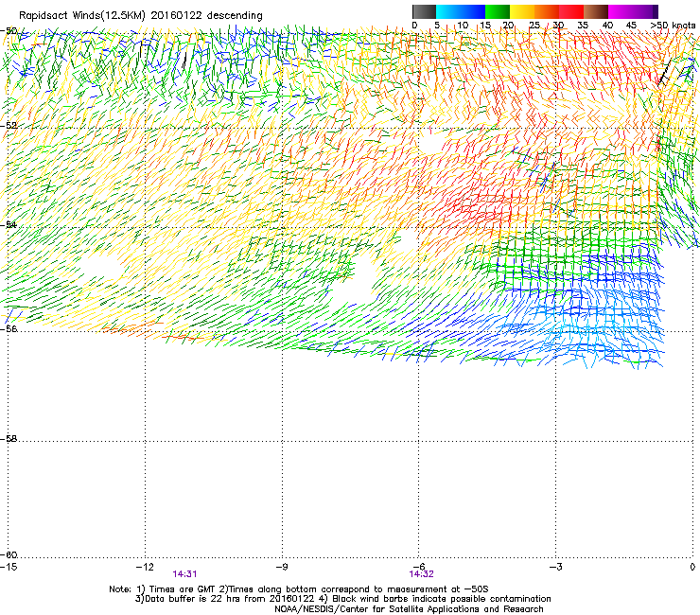Click the purple '14:31' time label
The image size is (700, 615).
184,574
